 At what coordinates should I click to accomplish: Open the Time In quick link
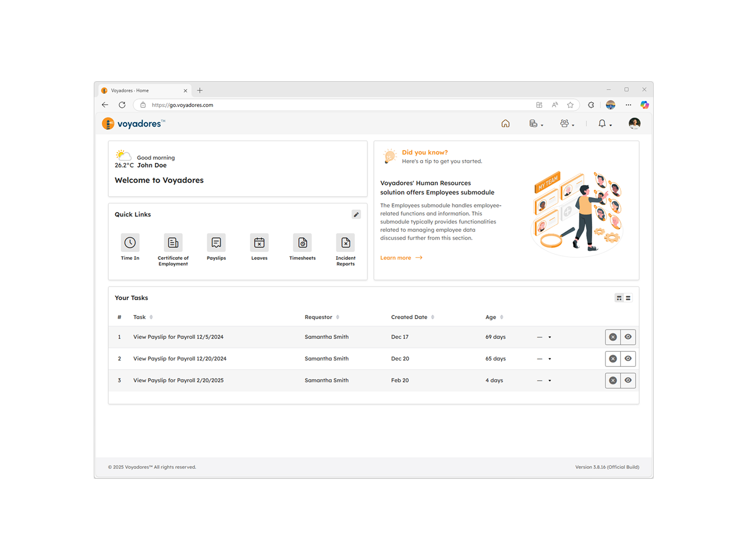click(130, 247)
